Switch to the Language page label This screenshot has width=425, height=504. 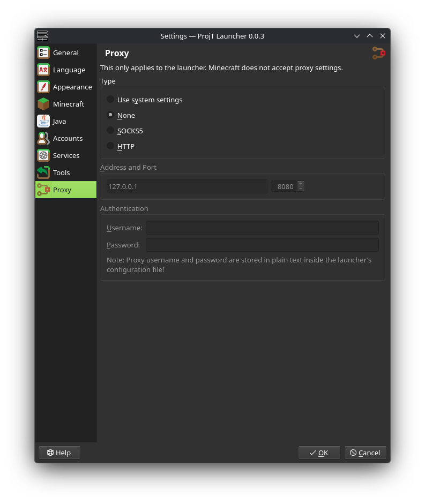[x=69, y=70]
